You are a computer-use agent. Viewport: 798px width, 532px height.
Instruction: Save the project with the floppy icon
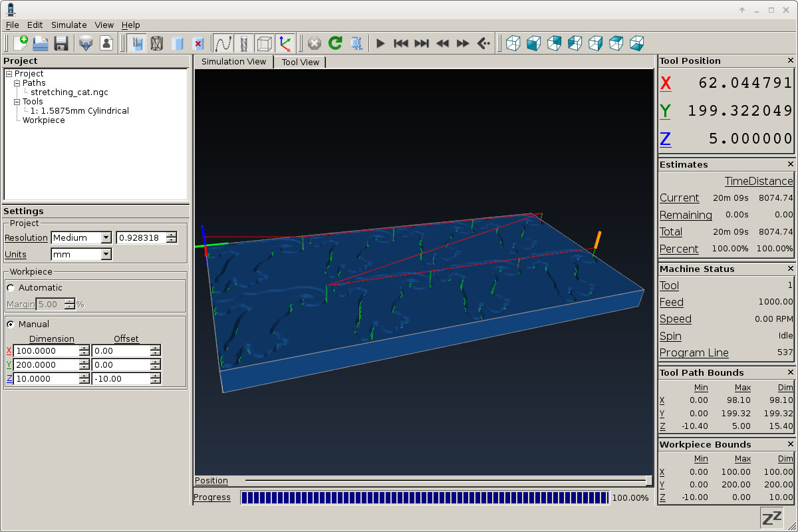[61, 43]
